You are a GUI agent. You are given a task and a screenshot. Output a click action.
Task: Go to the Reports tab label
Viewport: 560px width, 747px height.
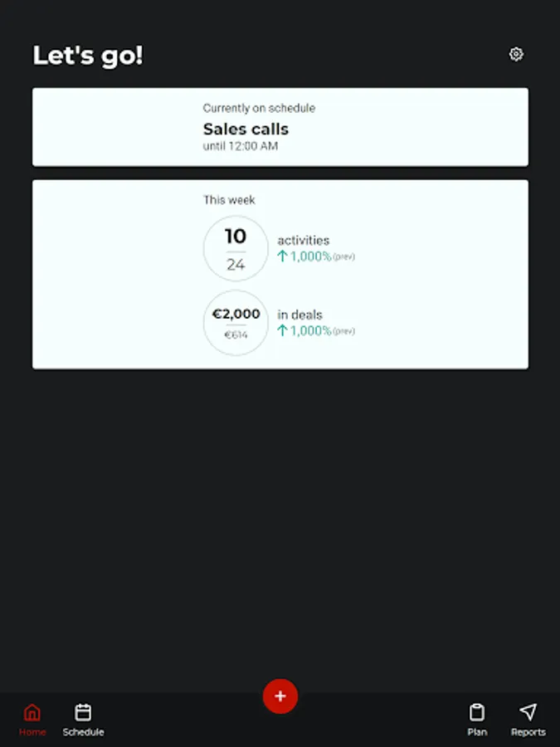pos(528,732)
